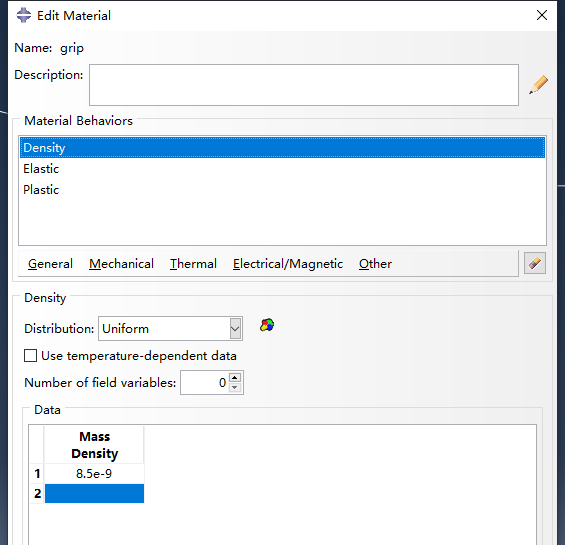Click the eraser icon to delete the behavior

pos(535,263)
